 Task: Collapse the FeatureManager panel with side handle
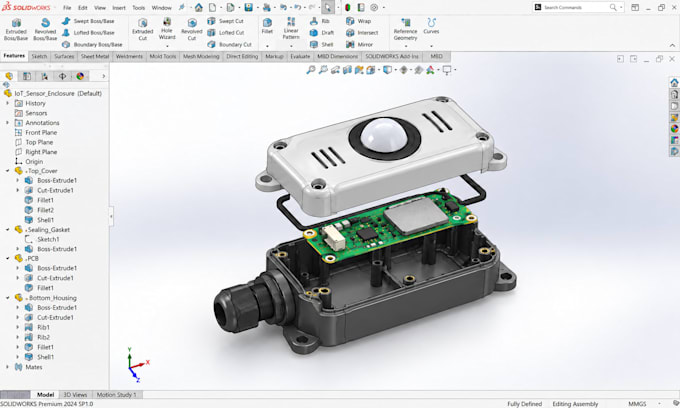coord(111,215)
